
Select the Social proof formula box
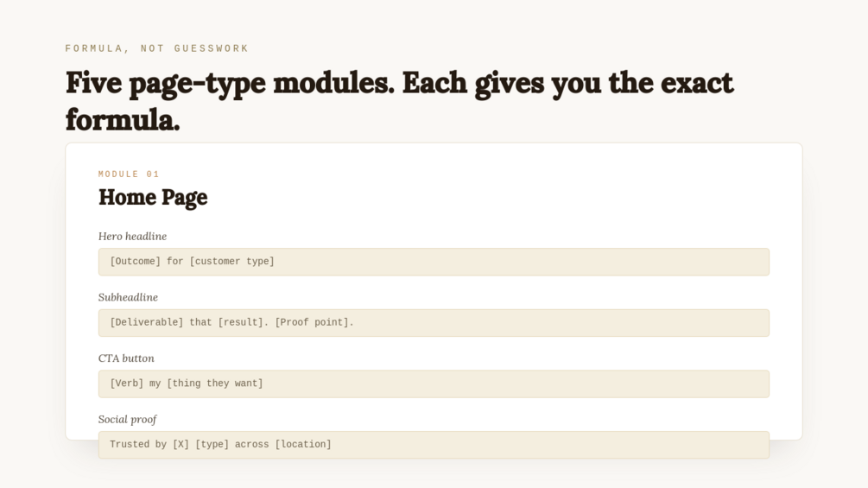tap(434, 444)
